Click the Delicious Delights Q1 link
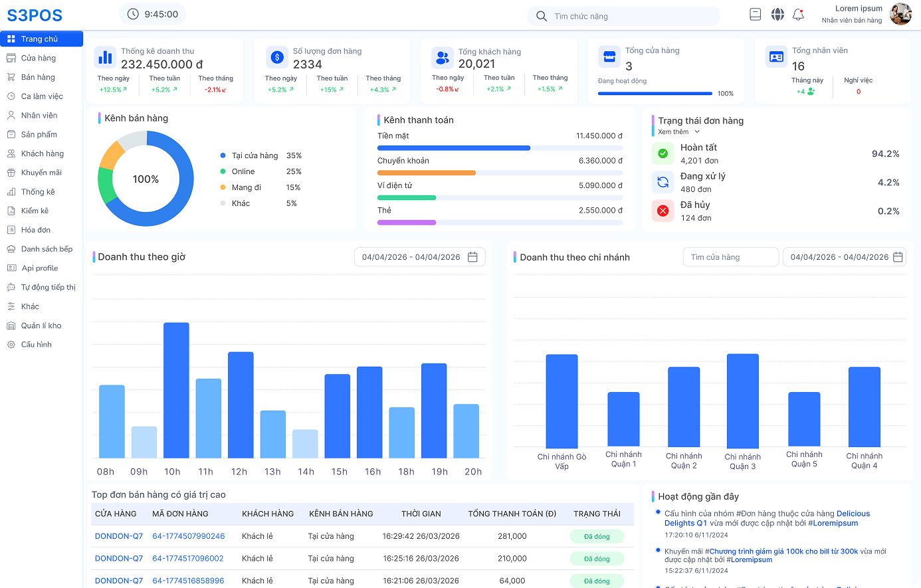 [x=767, y=518]
